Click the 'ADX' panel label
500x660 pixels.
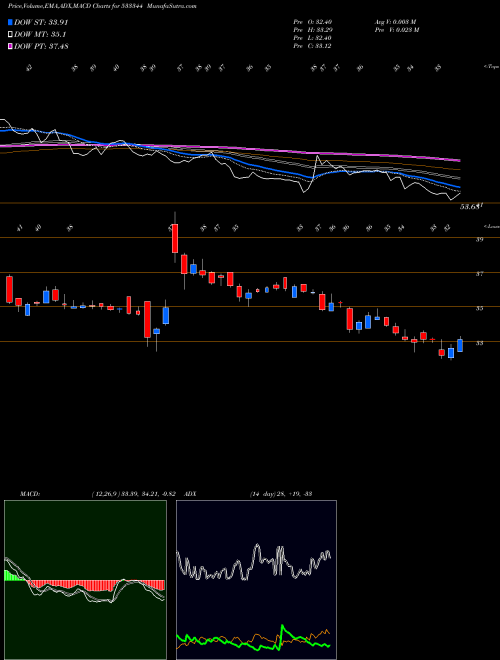(191, 494)
